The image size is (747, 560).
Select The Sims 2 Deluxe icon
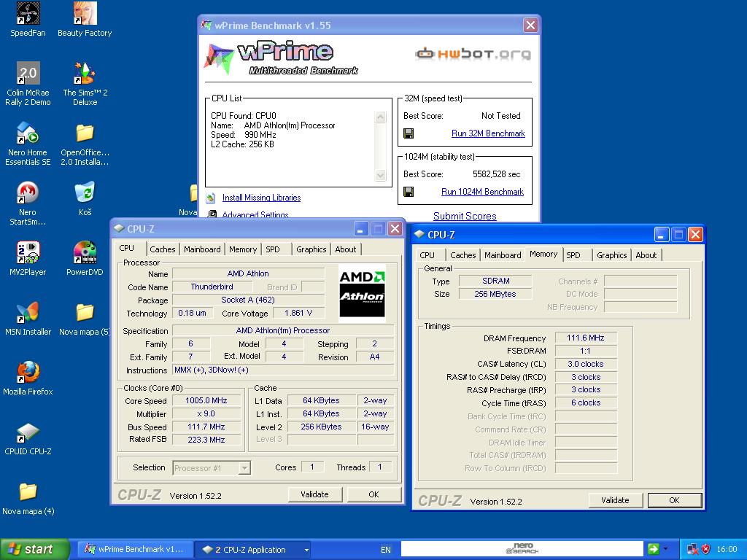(x=85, y=83)
